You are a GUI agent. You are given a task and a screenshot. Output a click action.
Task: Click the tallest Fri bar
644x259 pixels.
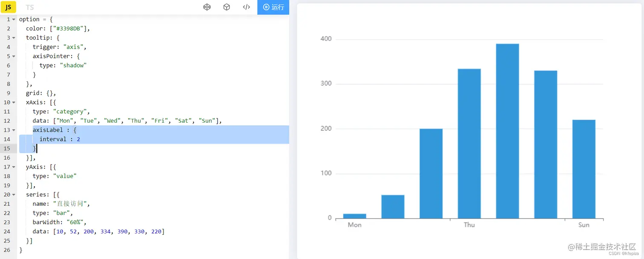pos(507,131)
